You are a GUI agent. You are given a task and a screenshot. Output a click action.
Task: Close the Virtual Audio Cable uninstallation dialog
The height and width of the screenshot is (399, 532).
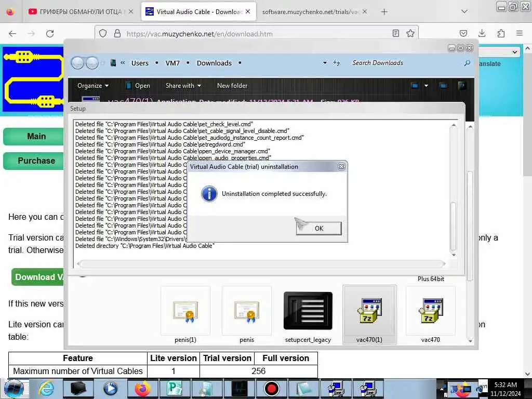pos(341,167)
